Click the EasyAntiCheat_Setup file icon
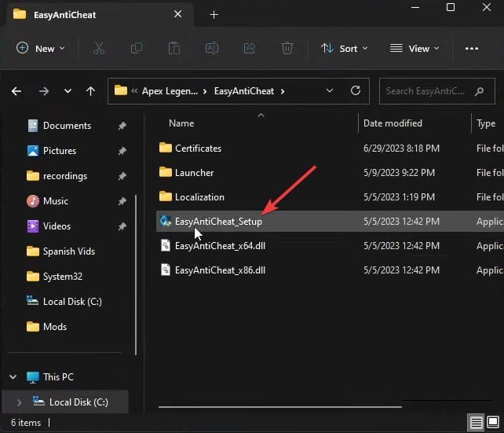The height and width of the screenshot is (433, 504). point(166,221)
